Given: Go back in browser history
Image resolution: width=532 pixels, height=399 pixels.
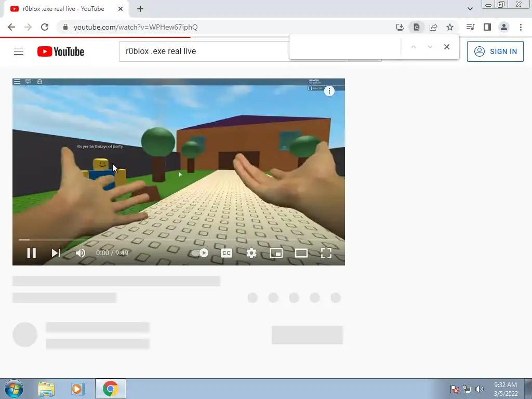Looking at the screenshot, I should coord(11,27).
